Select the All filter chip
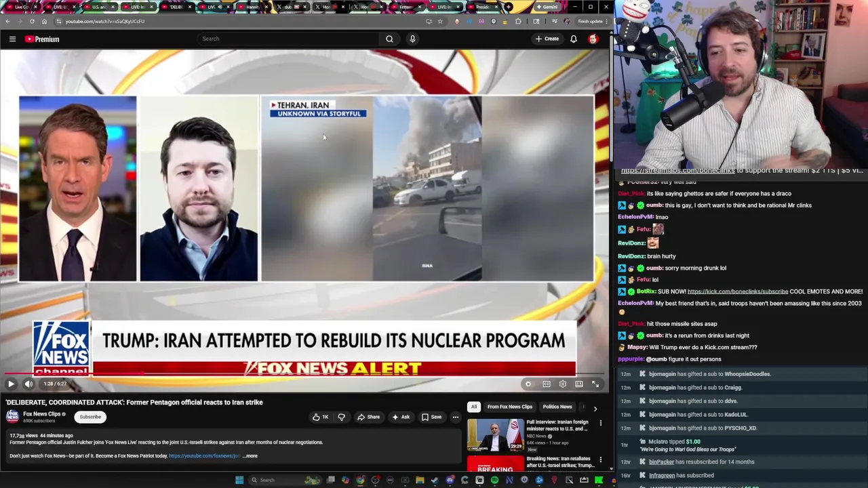Image resolution: width=868 pixels, height=488 pixels. pyautogui.click(x=474, y=407)
